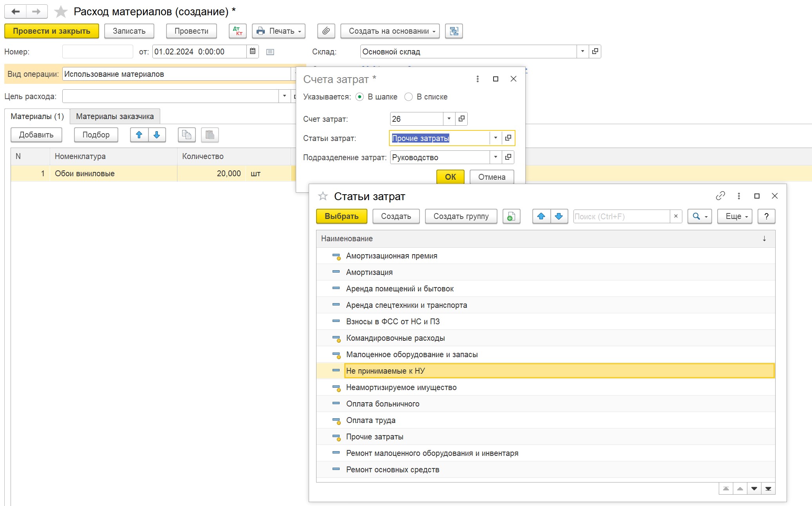This screenshot has height=506, width=812.
Task: Switch to Материалы (1) tab
Action: [x=37, y=116]
